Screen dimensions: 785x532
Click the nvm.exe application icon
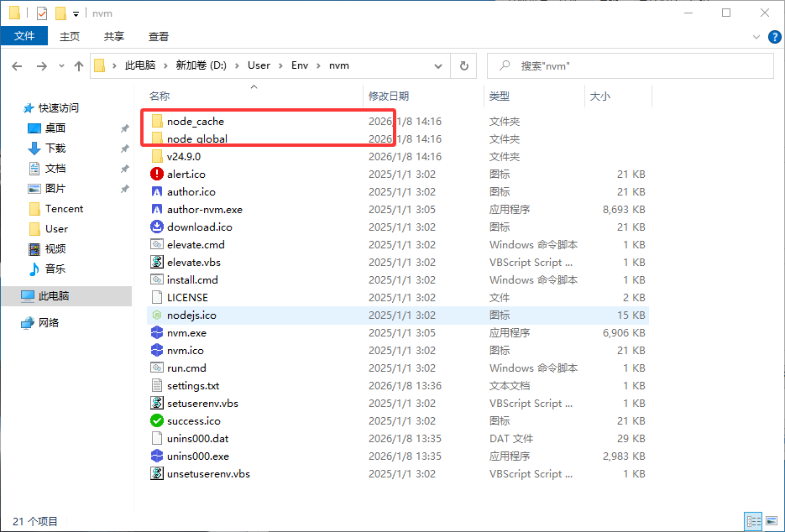point(156,333)
